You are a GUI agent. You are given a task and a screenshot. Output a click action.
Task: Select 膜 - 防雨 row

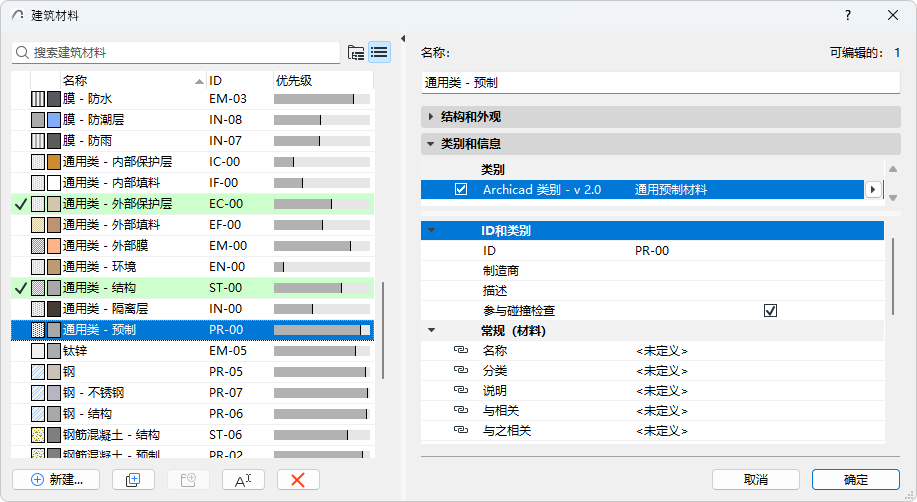[x=192, y=141]
